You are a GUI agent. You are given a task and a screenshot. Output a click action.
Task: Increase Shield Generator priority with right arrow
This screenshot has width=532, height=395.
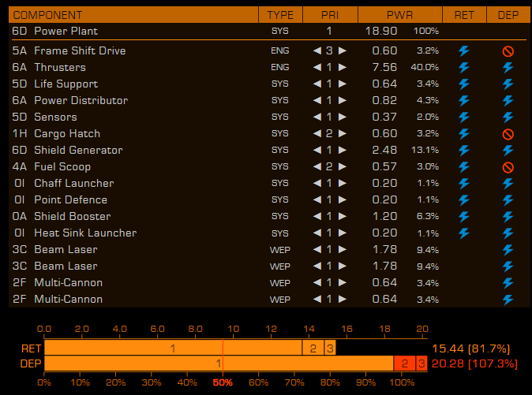tap(343, 150)
